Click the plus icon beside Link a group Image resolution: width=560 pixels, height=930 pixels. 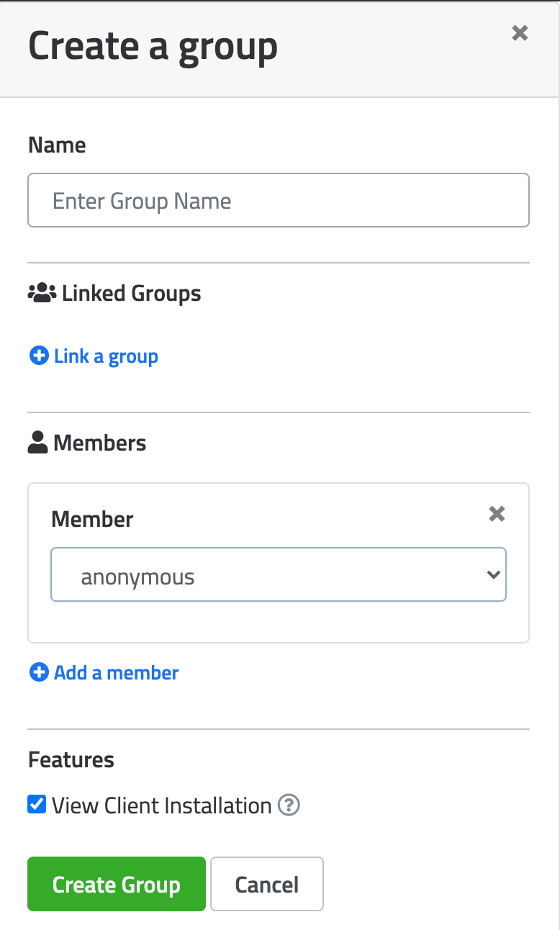pyautogui.click(x=38, y=356)
